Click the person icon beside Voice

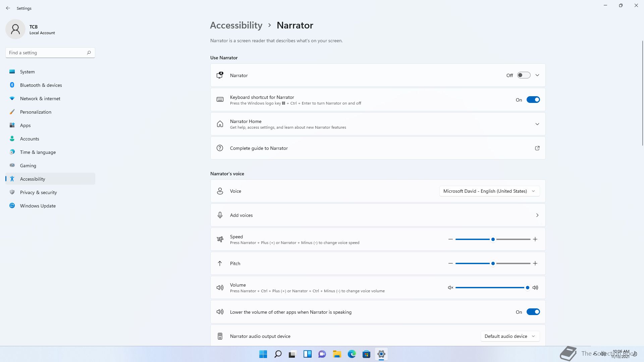coord(220,191)
